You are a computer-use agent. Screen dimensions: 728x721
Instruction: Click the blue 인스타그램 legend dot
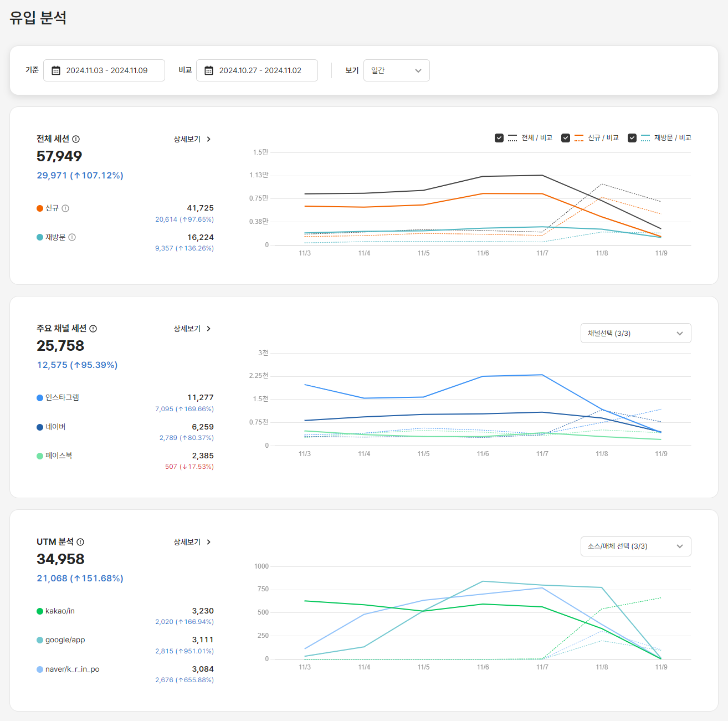tap(40, 398)
